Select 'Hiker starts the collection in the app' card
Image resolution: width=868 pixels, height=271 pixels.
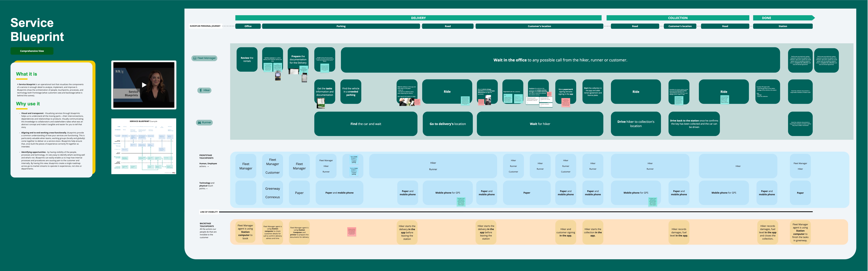593,232
